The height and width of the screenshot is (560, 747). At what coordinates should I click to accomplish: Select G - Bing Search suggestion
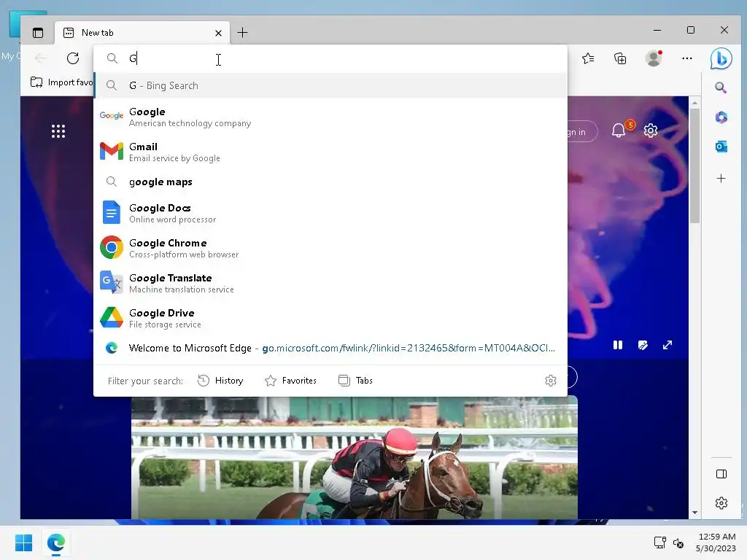pyautogui.click(x=330, y=86)
